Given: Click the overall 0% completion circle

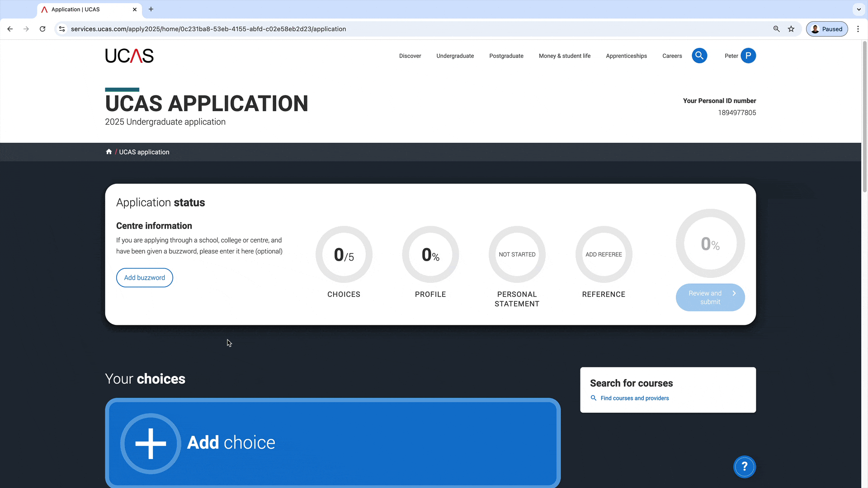Looking at the screenshot, I should pos(710,244).
